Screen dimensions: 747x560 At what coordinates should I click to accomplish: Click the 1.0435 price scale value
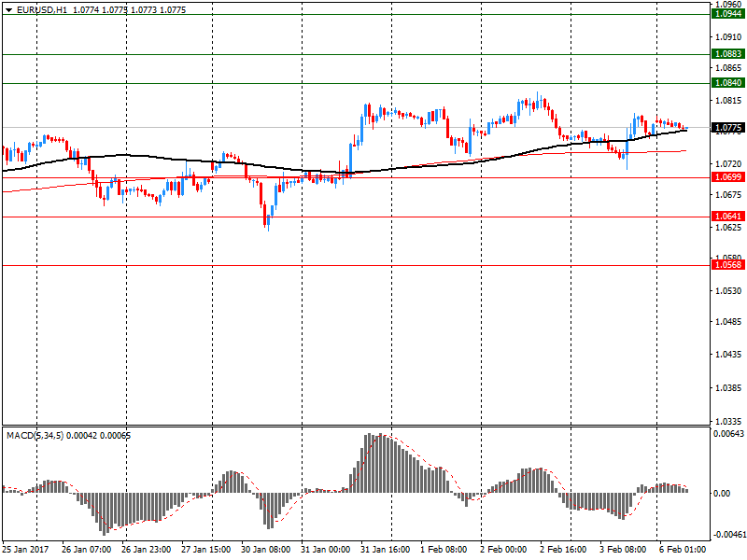[x=728, y=355]
